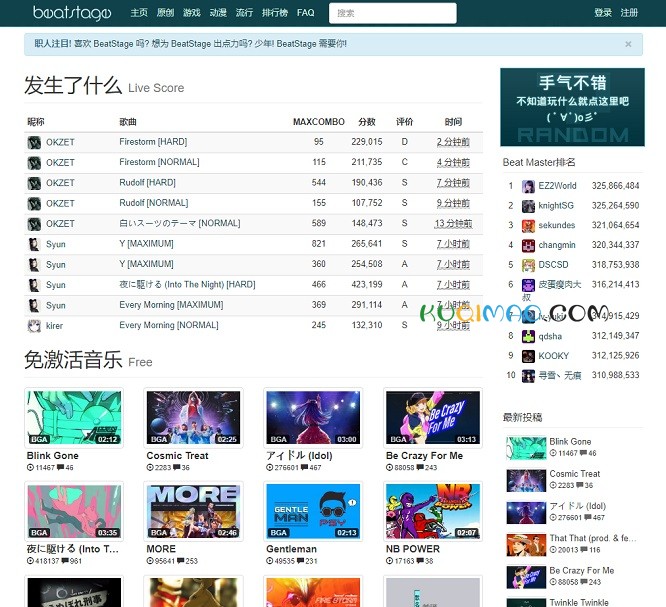
Task: Open Cosmic Treat title in 最新投稿 list
Action: coord(574,474)
